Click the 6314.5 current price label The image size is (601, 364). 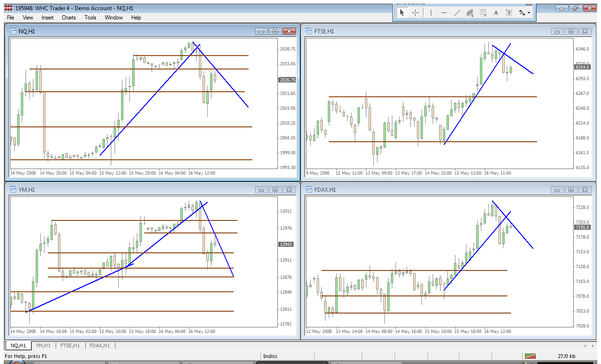[582, 67]
